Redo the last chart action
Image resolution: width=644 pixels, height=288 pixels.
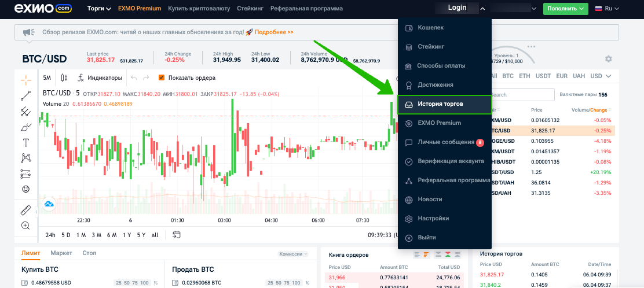[146, 77]
